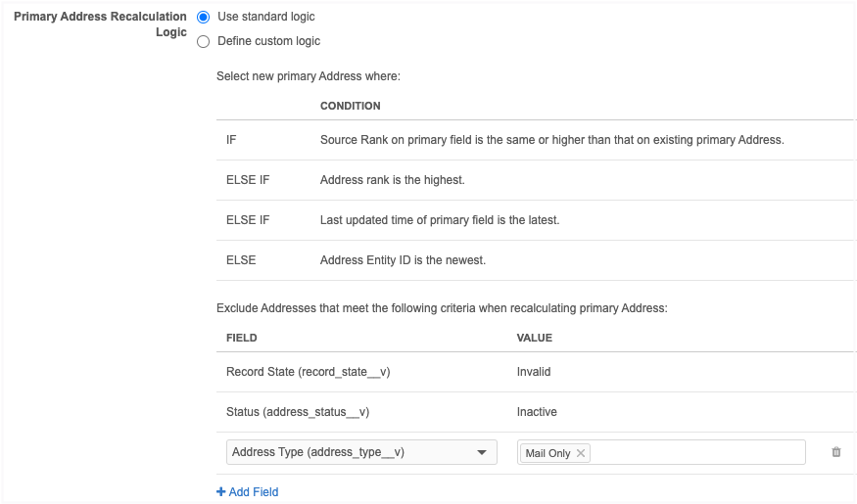Click the caret arrow in the Address Type combo box
Image resolution: width=857 pixels, height=504 pixels.
tap(481, 452)
